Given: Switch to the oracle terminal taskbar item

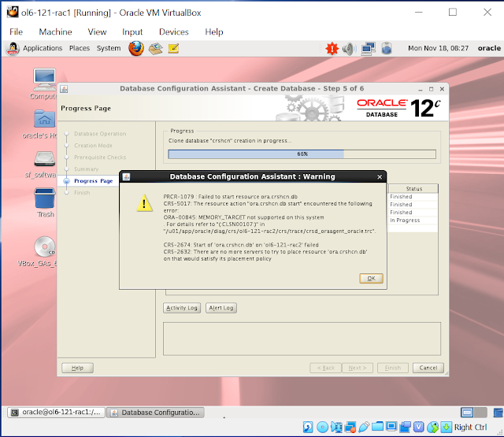Looking at the screenshot, I should click(x=56, y=413).
